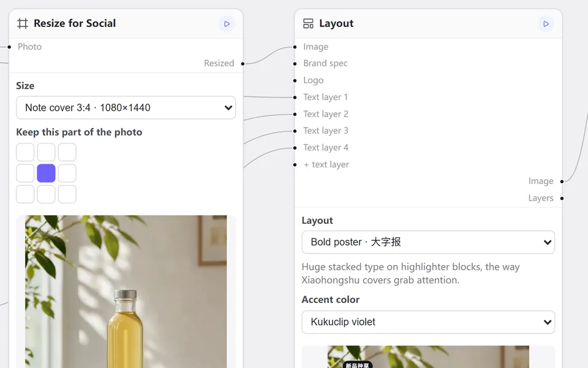588x368 pixels.
Task: Select the highlighted center crop anchor cell
Action: 46,173
